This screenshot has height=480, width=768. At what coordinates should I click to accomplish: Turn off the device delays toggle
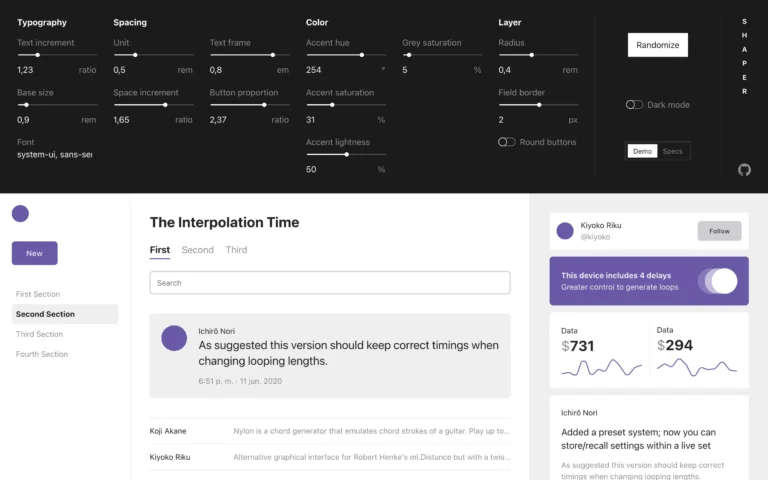coord(717,281)
